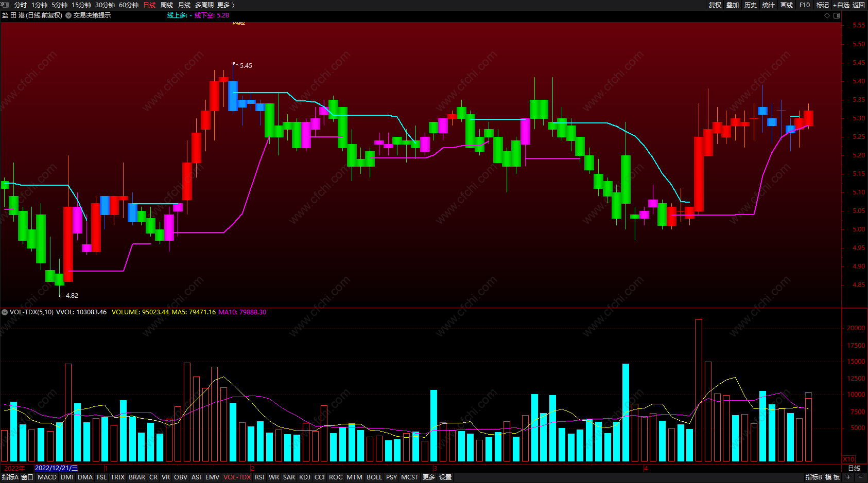Select the BRAR indicator
This screenshot has height=483, width=868.
[137, 477]
